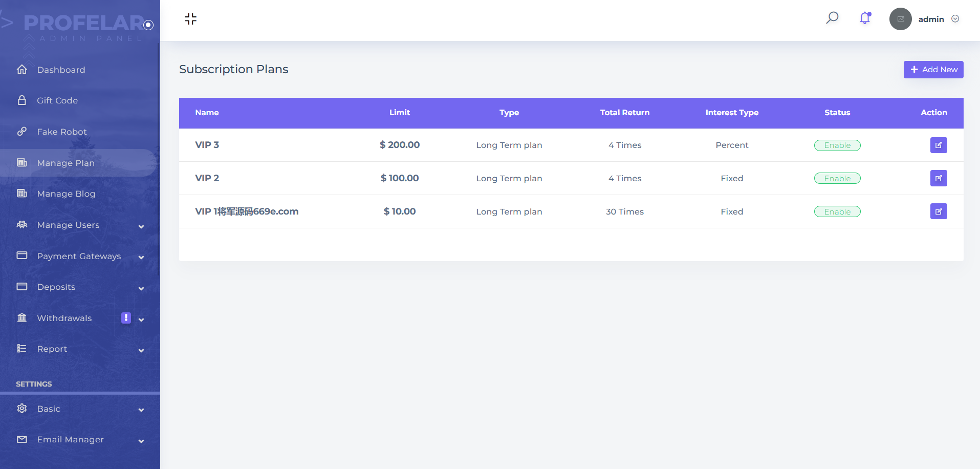
Task: Click the Enable status badge for VIP 2
Action: click(x=837, y=179)
